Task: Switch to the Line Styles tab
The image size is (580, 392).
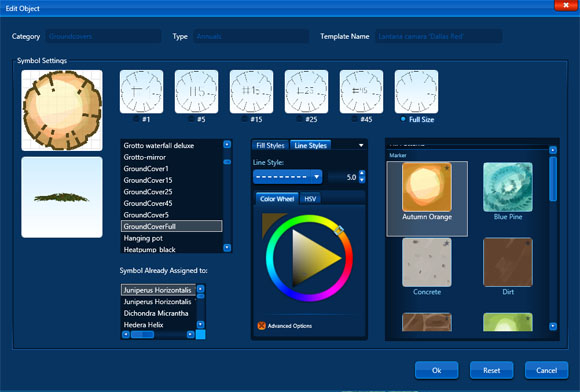Action: [x=310, y=145]
